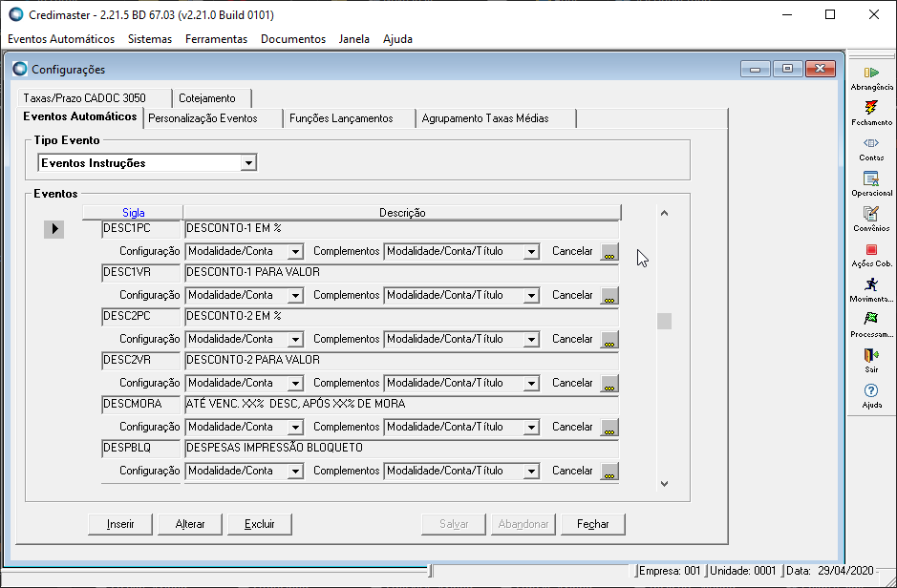Click the Descrição column header
This screenshot has width=897, height=588.
402,213
